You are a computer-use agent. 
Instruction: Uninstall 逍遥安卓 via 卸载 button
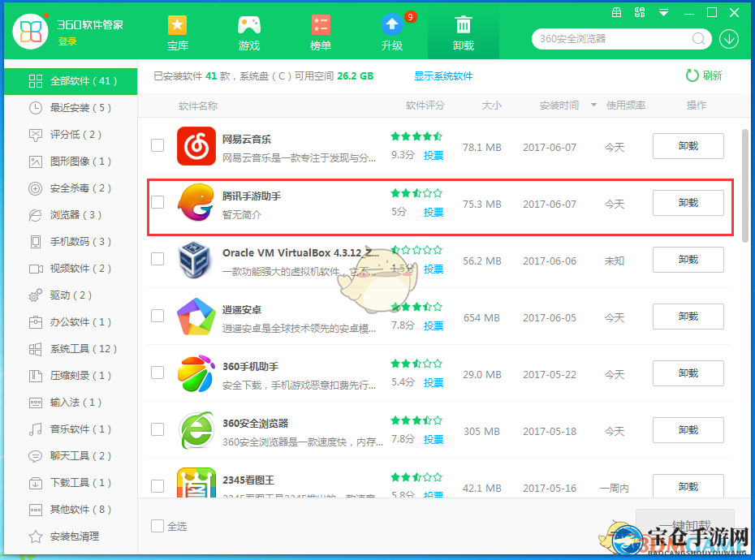(x=688, y=317)
